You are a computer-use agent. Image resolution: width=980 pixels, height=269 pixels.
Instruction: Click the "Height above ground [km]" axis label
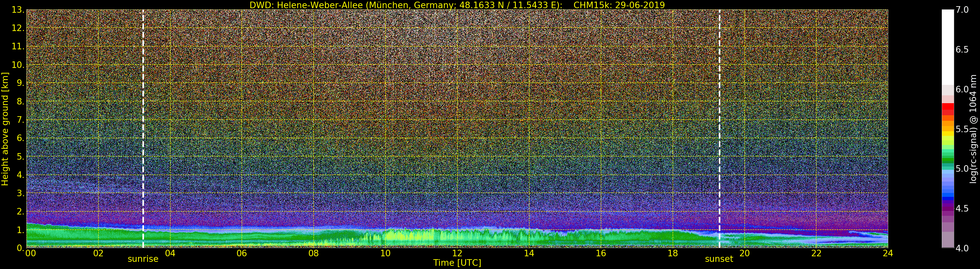point(5,129)
